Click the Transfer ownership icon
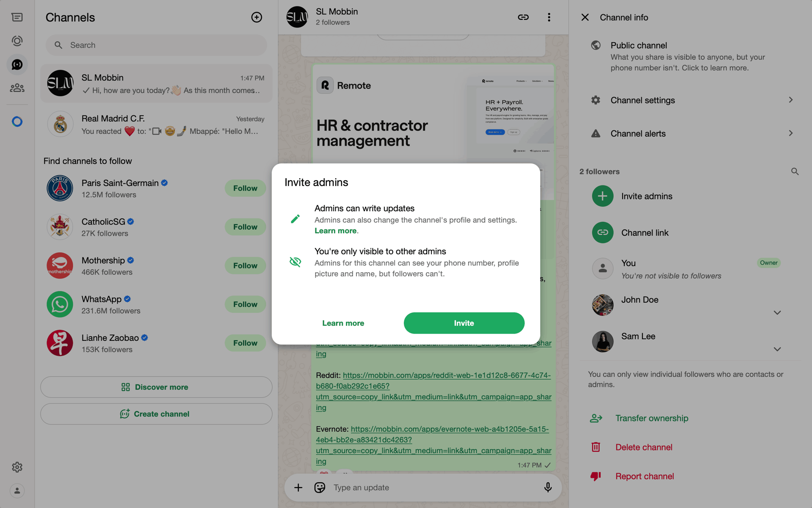Viewport: 812px width, 508px height. coord(596,418)
